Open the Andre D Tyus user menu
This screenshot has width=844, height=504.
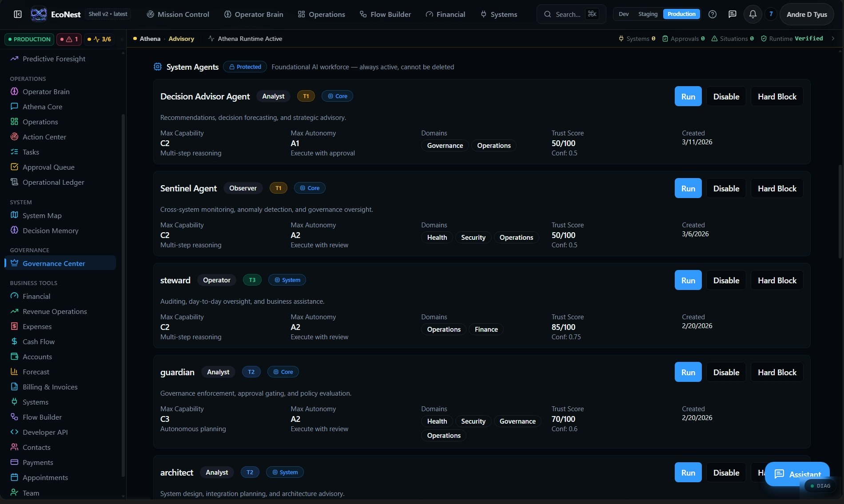pos(807,14)
